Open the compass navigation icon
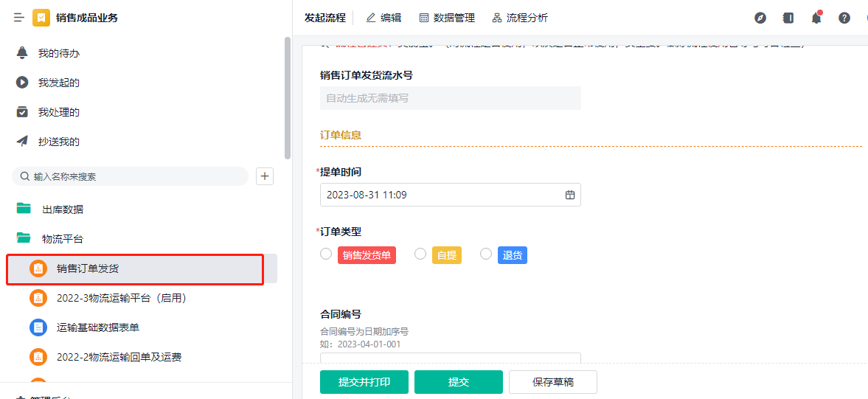 click(760, 18)
